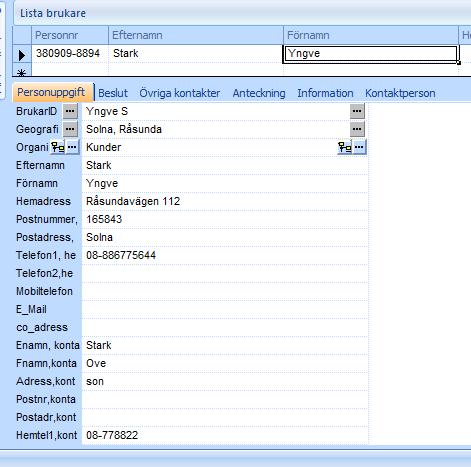Switch to the Information tab
471x467 pixels.
[325, 93]
